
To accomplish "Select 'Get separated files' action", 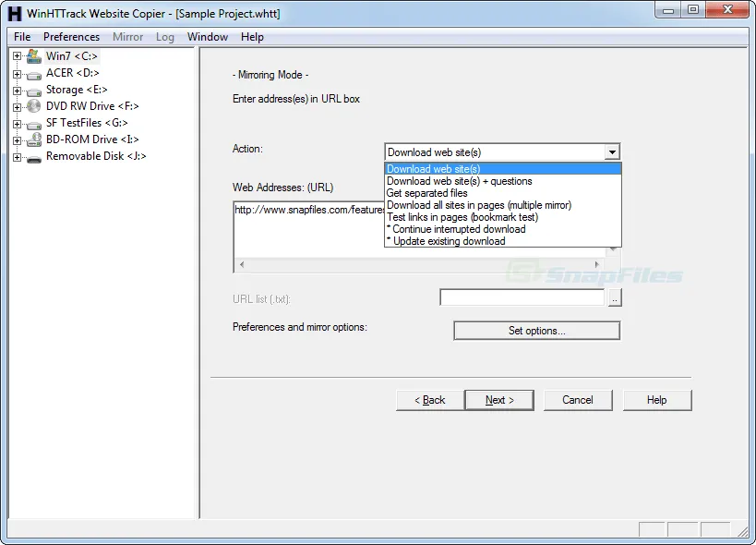I will (x=503, y=193).
